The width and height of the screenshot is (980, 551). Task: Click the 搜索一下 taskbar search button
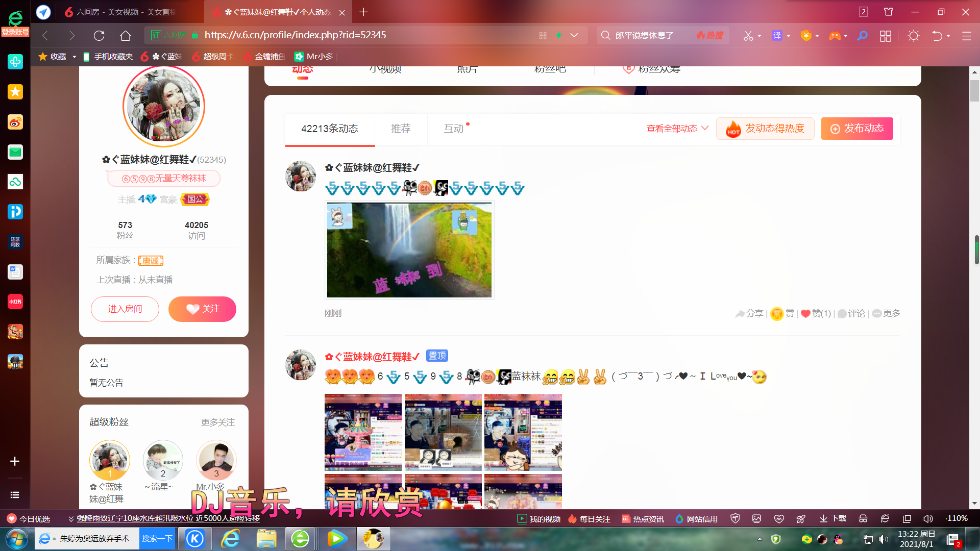click(157, 539)
